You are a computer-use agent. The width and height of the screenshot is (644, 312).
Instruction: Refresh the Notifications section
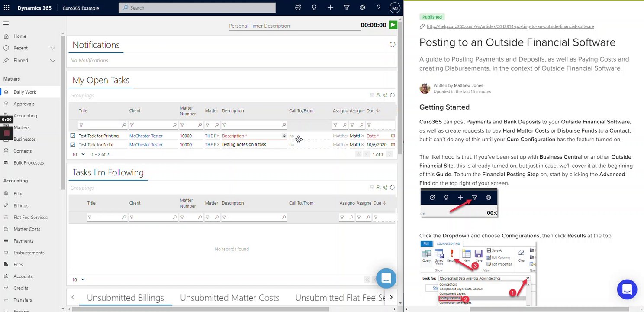click(392, 45)
